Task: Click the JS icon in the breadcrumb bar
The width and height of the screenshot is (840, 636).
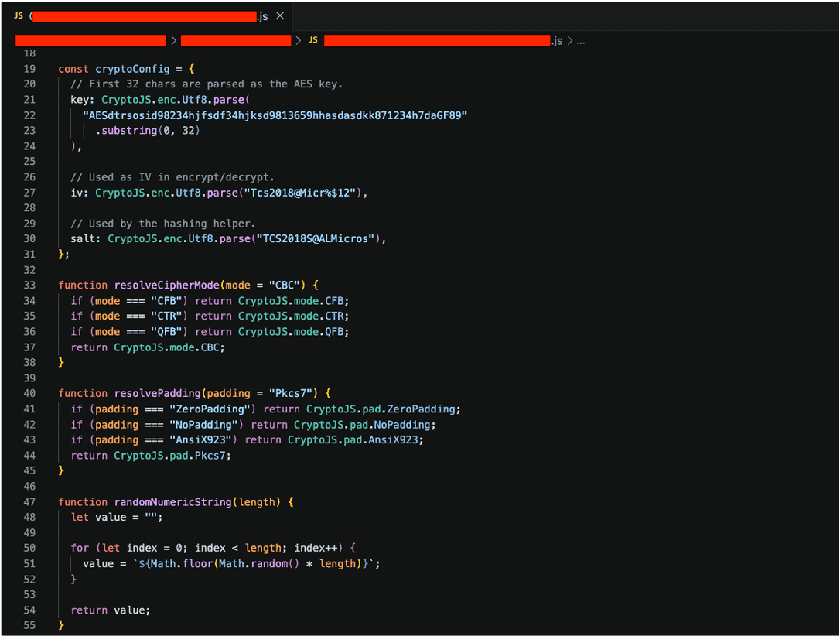Action: click(x=313, y=41)
